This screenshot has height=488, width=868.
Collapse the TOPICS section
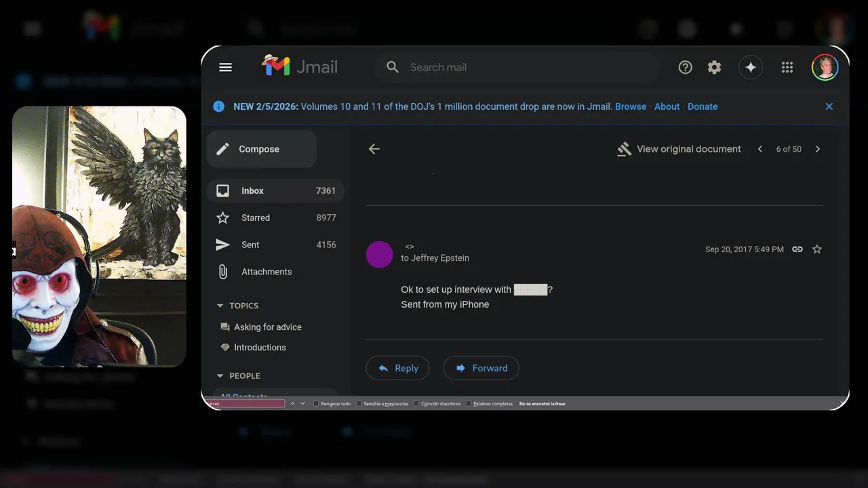pos(220,306)
